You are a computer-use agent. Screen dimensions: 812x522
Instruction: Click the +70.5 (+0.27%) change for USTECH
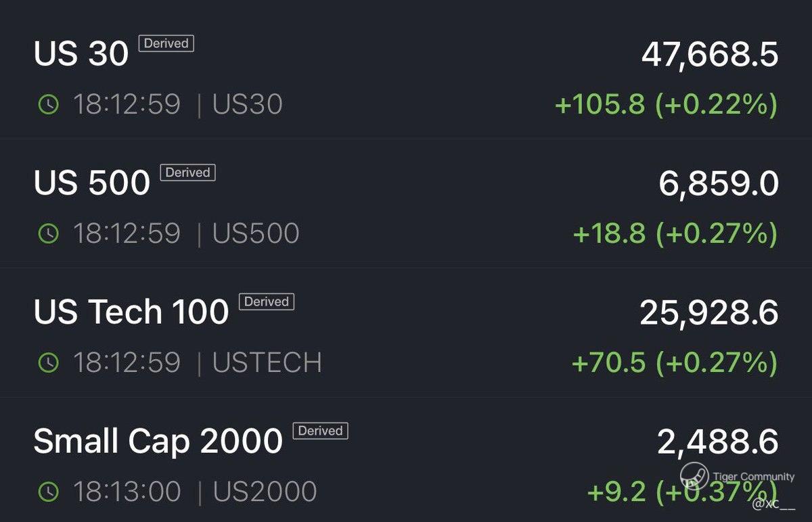674,363
